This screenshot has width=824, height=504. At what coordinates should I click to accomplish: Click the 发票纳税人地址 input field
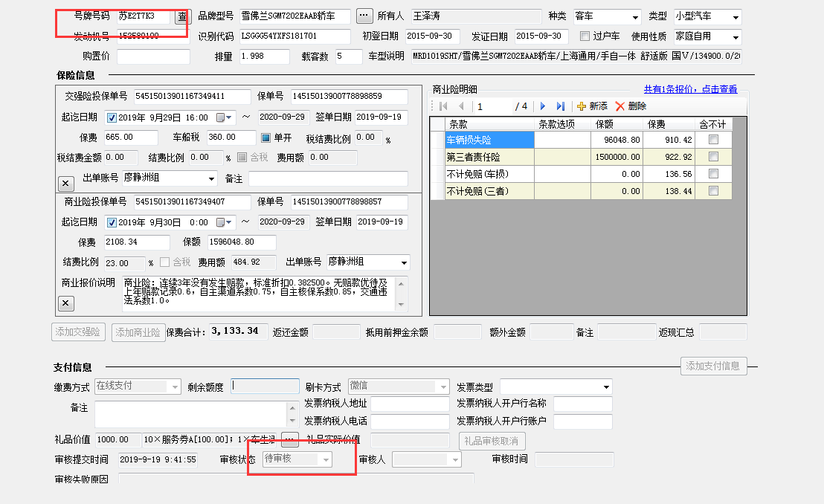[x=410, y=404]
